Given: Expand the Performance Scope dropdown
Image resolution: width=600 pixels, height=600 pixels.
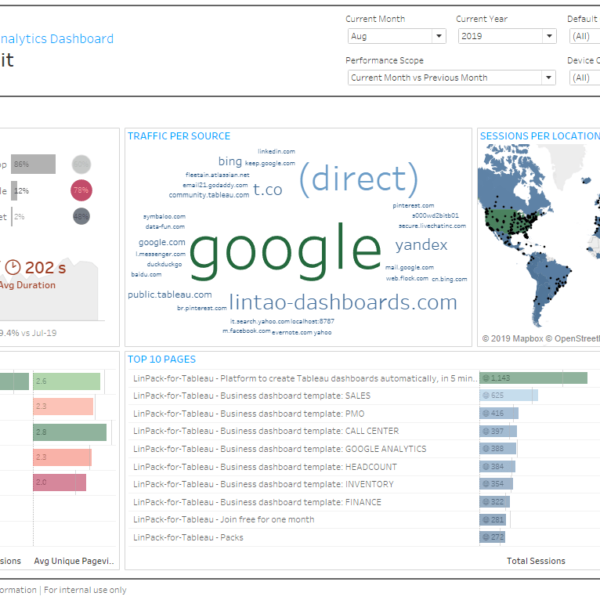Looking at the screenshot, I should pyautogui.click(x=452, y=78).
